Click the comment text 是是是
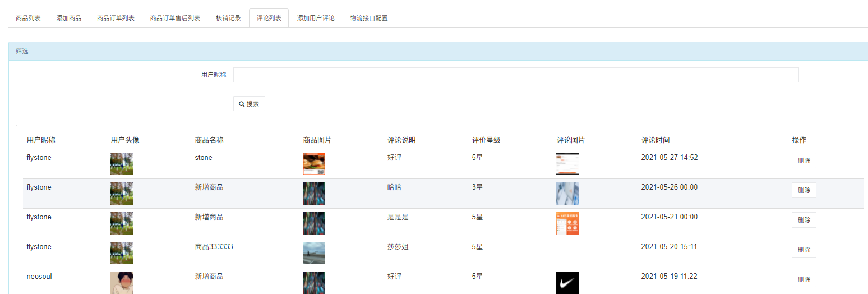 pos(398,217)
